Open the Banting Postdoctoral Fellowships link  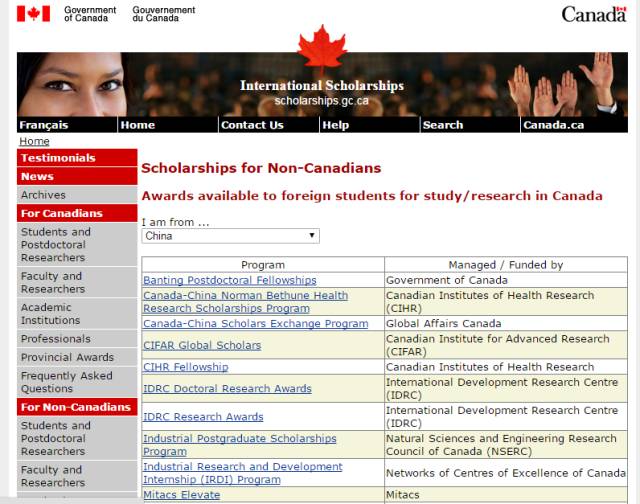pos(230,280)
